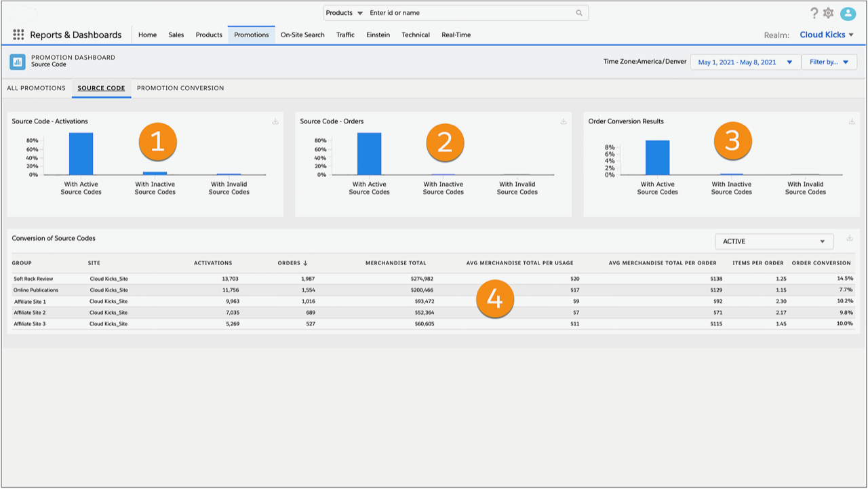The image size is (868, 489).
Task: Switch to the Promotion Conversion tab
Action: coord(180,88)
